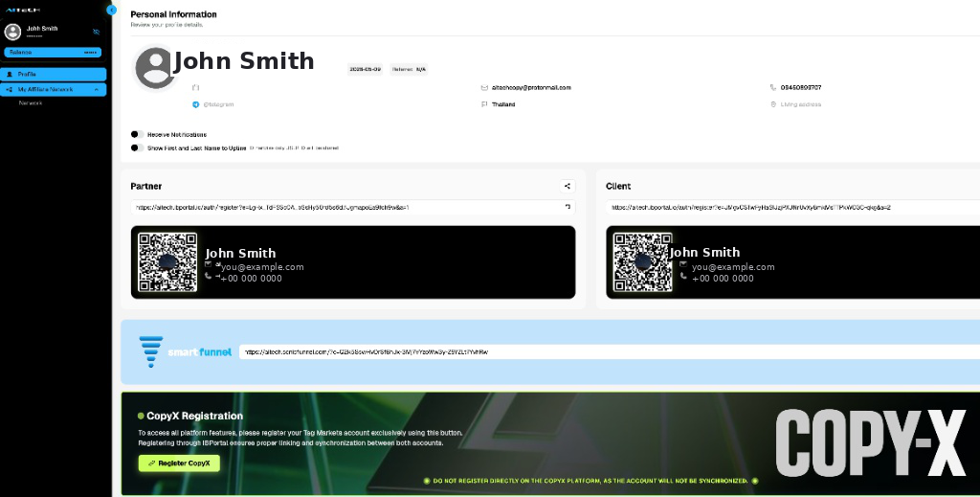Copy the Partner link with the copy icon
The width and height of the screenshot is (980, 497).
568,207
